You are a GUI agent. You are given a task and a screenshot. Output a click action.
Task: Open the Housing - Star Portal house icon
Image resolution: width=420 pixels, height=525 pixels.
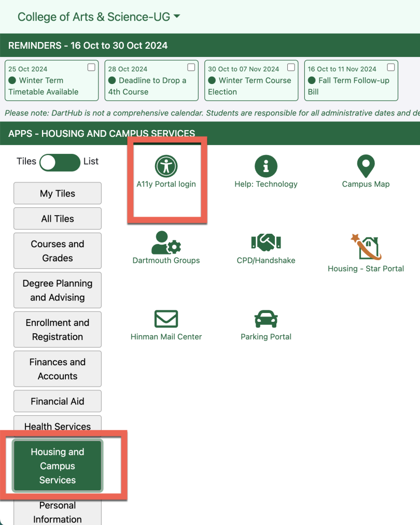pyautogui.click(x=366, y=247)
